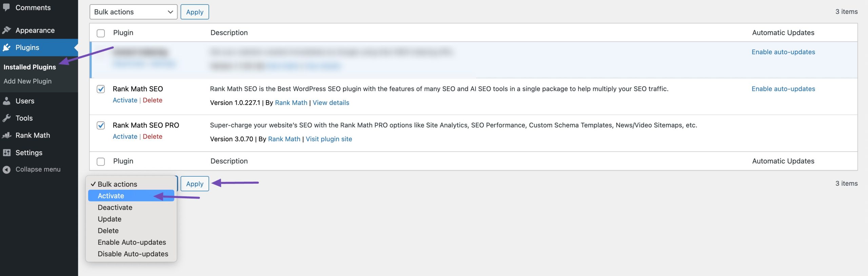Open Rank Math author link for SEO PRO
This screenshot has width=868, height=276.
[x=284, y=139]
